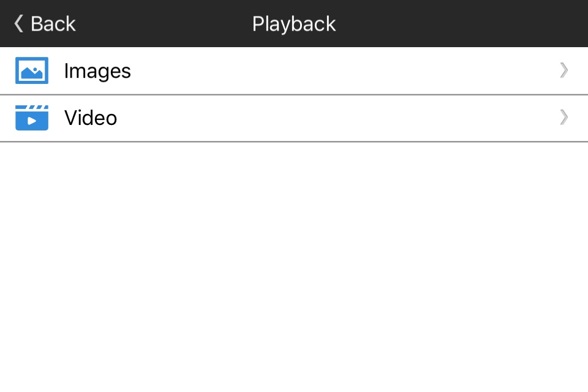Select the word Video in the list
This screenshot has height=392, width=588.
pos(91,118)
